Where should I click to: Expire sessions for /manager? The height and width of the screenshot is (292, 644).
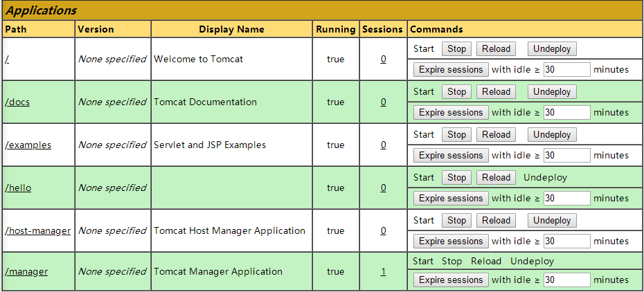click(451, 280)
